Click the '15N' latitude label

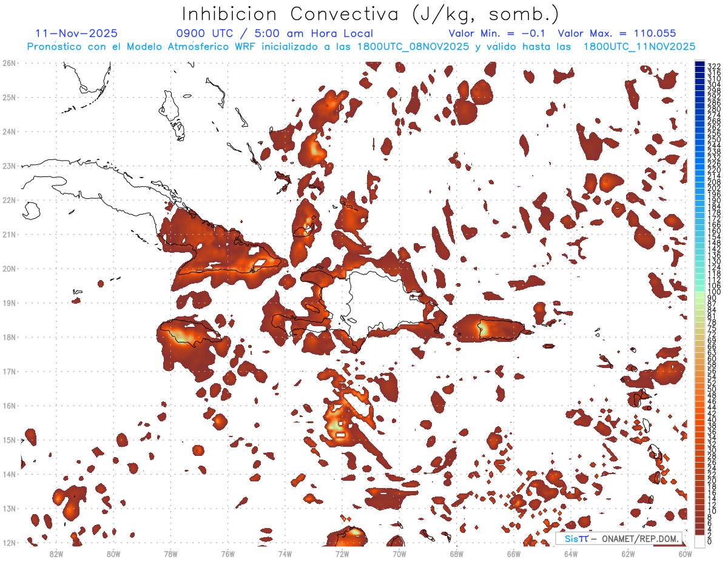9,440
